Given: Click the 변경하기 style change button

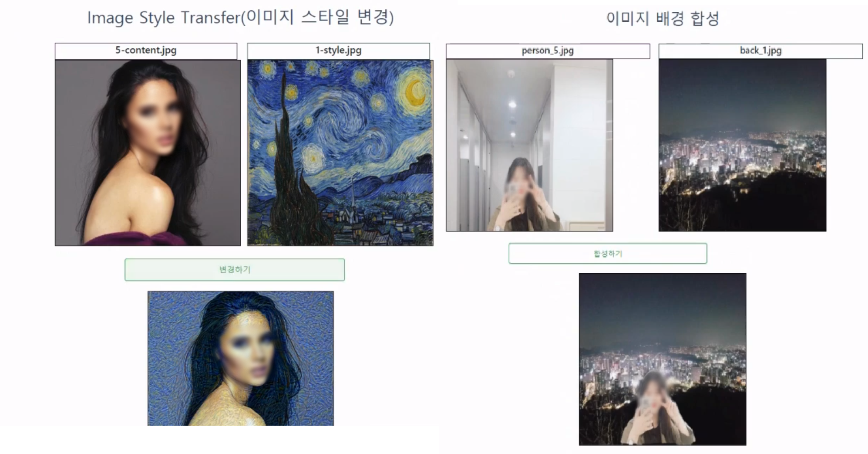Looking at the screenshot, I should click(235, 270).
